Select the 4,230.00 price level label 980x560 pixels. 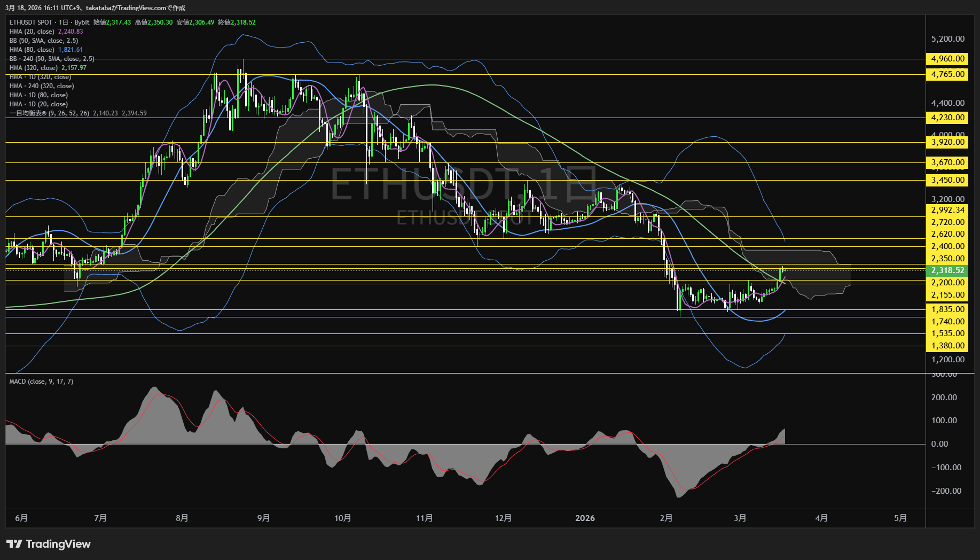(947, 118)
